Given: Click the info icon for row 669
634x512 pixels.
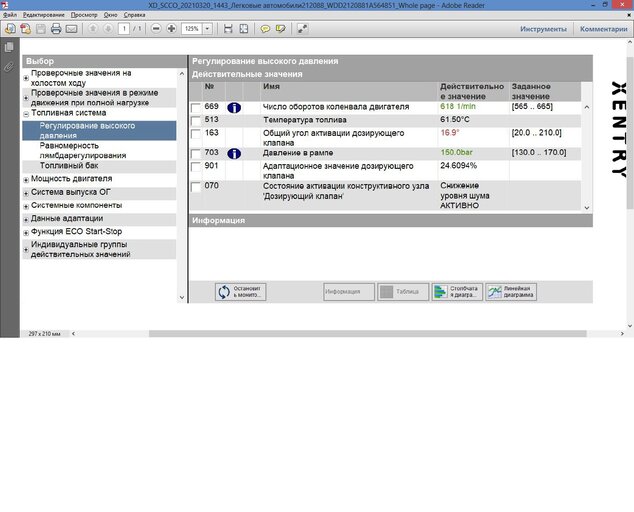Looking at the screenshot, I should (x=234, y=108).
